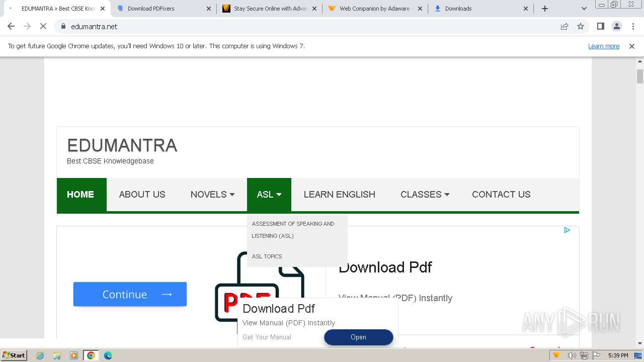This screenshot has width=644, height=362.
Task: Open Chrome's three-dot menu
Action: click(x=633, y=26)
